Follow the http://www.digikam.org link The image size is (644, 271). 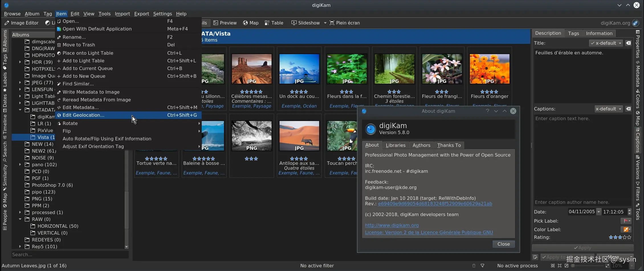(392, 225)
